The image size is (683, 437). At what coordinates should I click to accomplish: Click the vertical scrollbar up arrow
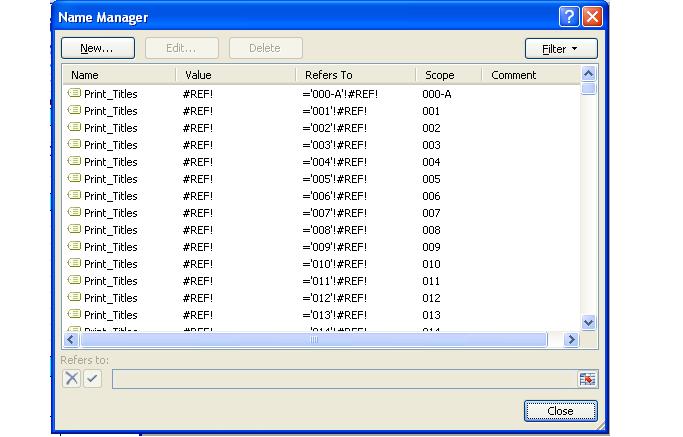(588, 74)
